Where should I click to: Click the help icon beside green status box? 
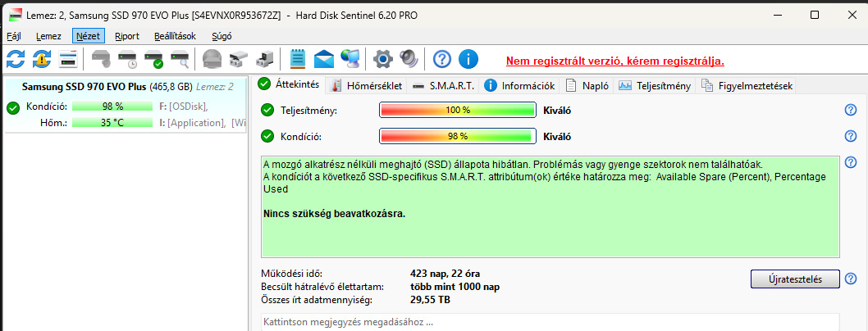(x=851, y=162)
